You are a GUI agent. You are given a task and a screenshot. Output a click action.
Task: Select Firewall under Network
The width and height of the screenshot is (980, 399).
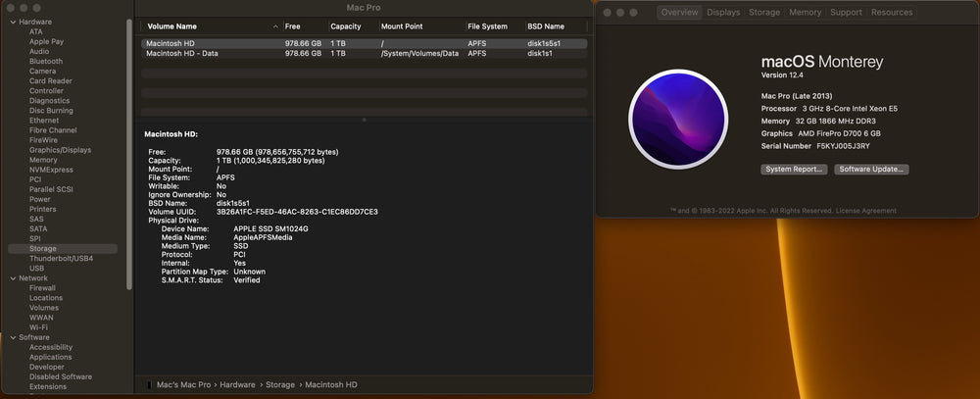pos(42,288)
